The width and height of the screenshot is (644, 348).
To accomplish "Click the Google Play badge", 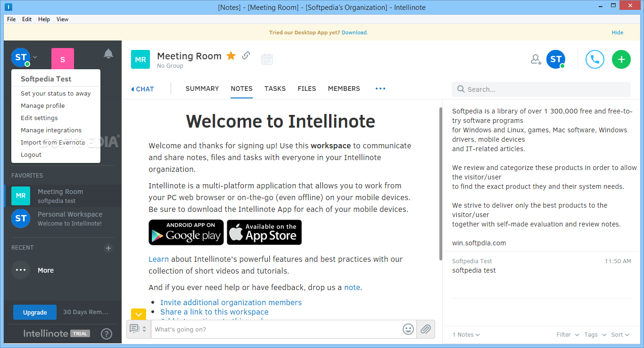I will [x=186, y=232].
